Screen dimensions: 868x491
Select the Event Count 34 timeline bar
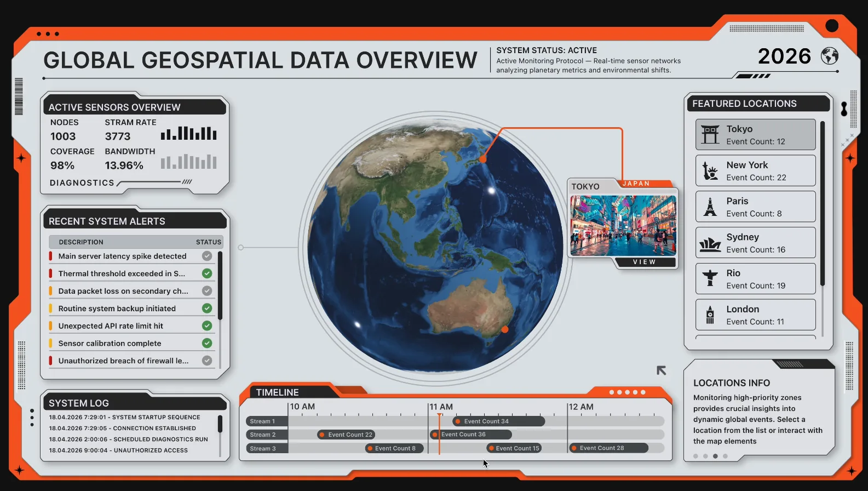[499, 421]
